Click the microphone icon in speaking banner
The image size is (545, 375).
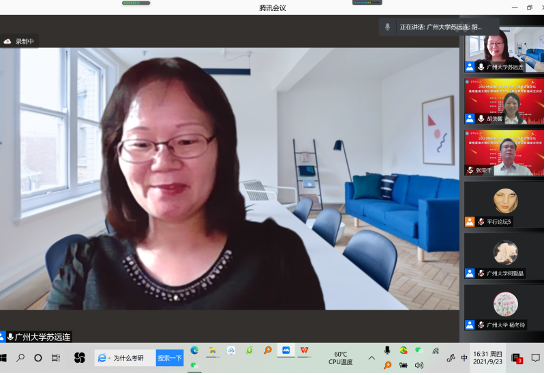click(388, 27)
